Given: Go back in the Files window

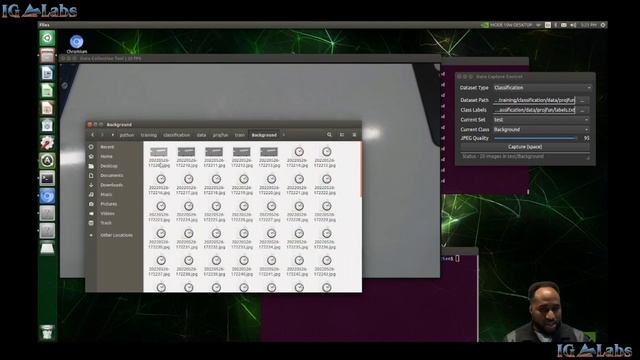Looking at the screenshot, I should click(93, 135).
